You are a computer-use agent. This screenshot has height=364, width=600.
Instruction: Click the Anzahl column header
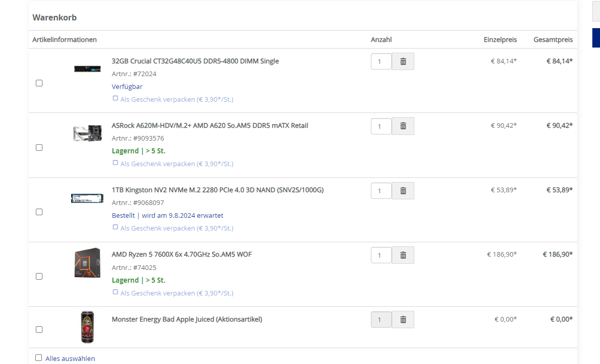click(381, 39)
